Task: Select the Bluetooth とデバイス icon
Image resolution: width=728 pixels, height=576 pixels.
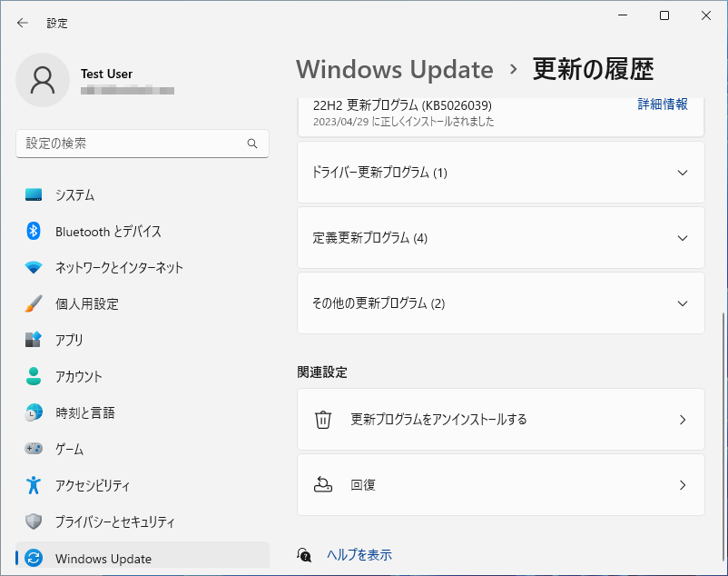Action: (31, 231)
